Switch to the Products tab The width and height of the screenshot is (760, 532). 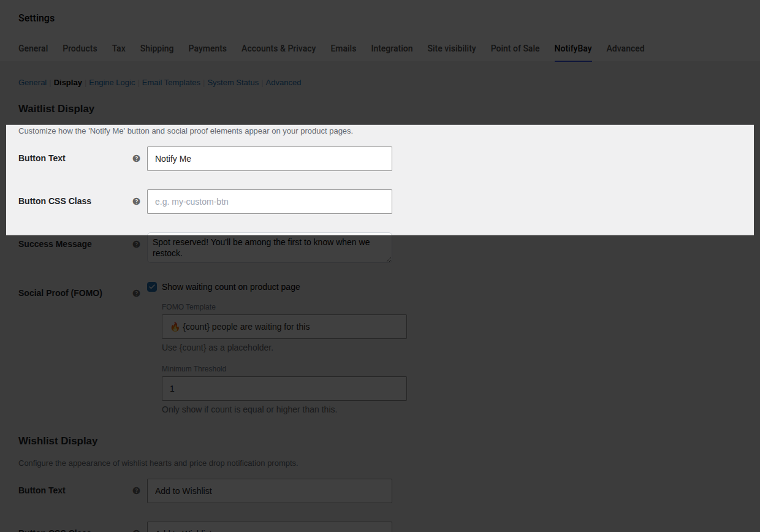80,48
